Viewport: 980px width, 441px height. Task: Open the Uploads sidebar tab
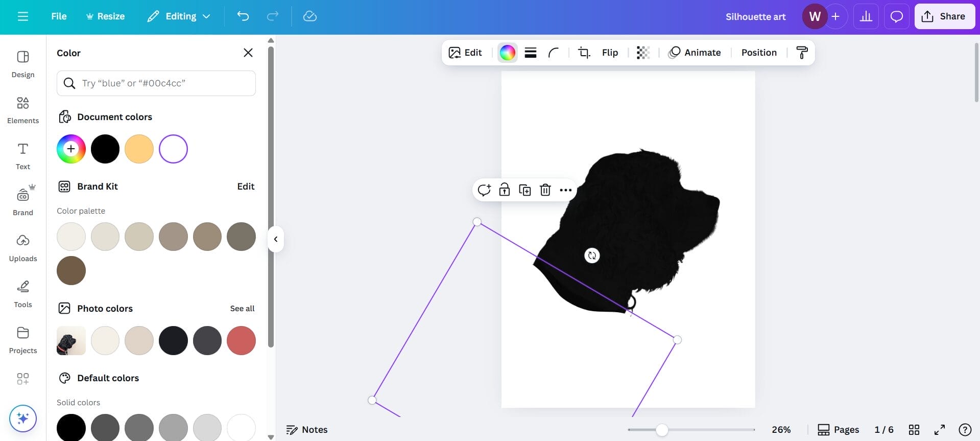[23, 248]
